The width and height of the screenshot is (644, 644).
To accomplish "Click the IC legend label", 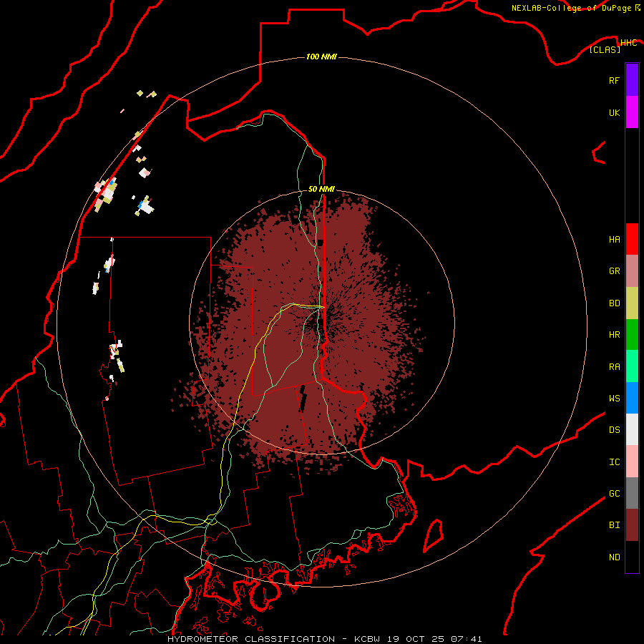I will 614,462.
